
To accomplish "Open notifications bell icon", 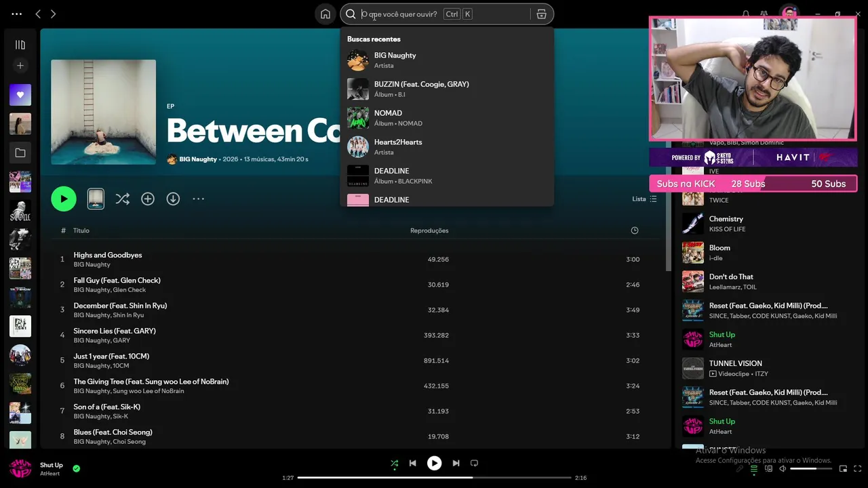I will click(746, 14).
